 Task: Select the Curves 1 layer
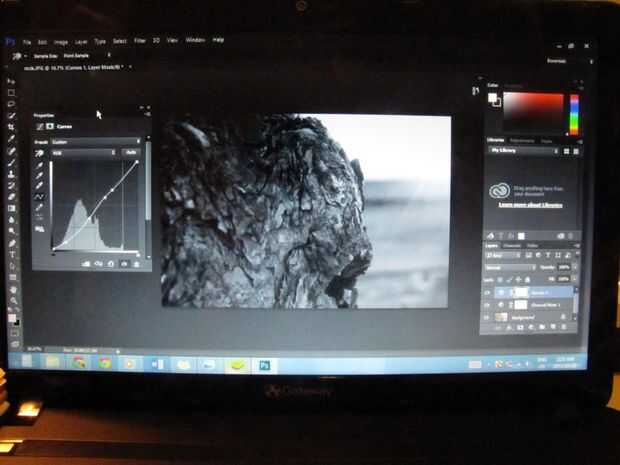click(x=536, y=293)
